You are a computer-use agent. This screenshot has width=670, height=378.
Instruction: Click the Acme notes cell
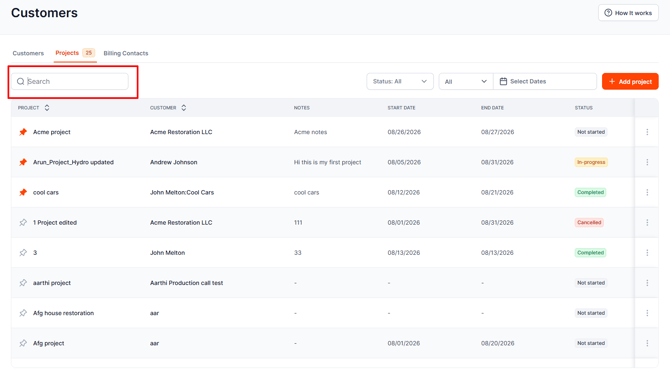click(310, 132)
